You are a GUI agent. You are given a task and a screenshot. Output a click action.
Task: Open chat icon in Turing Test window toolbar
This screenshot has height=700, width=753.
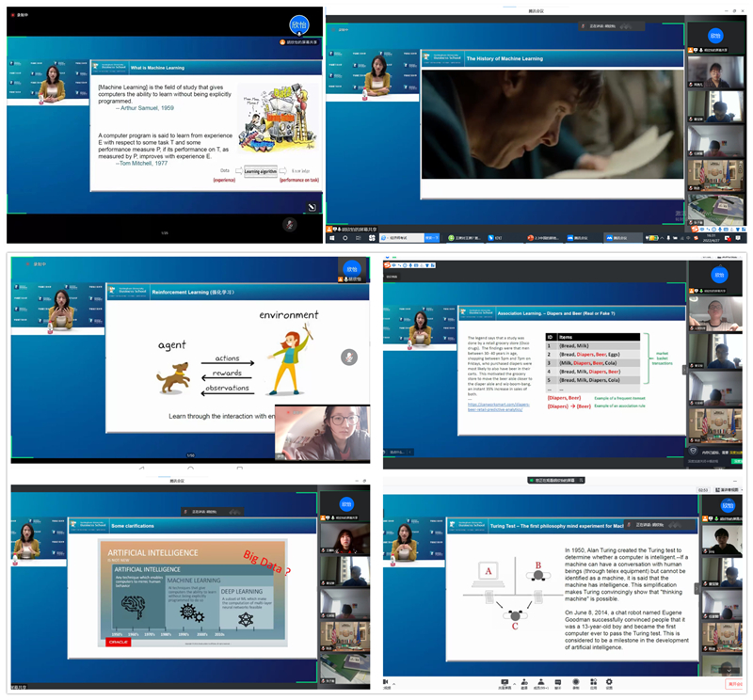[558, 683]
